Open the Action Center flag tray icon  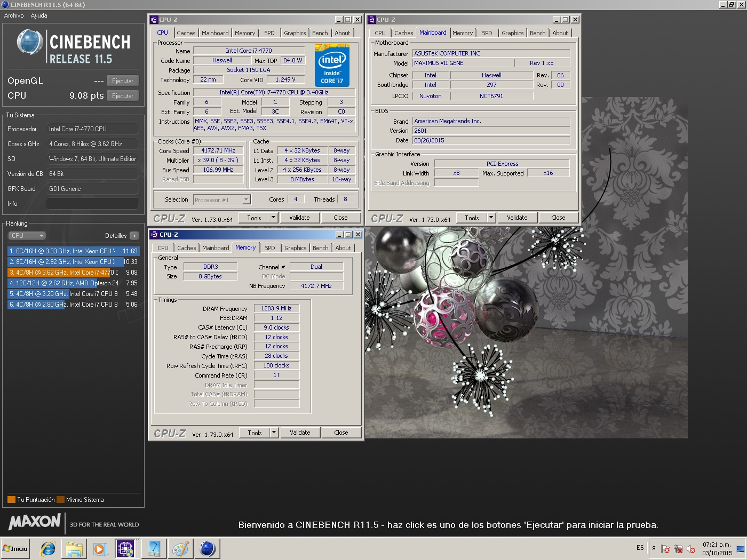click(665, 549)
